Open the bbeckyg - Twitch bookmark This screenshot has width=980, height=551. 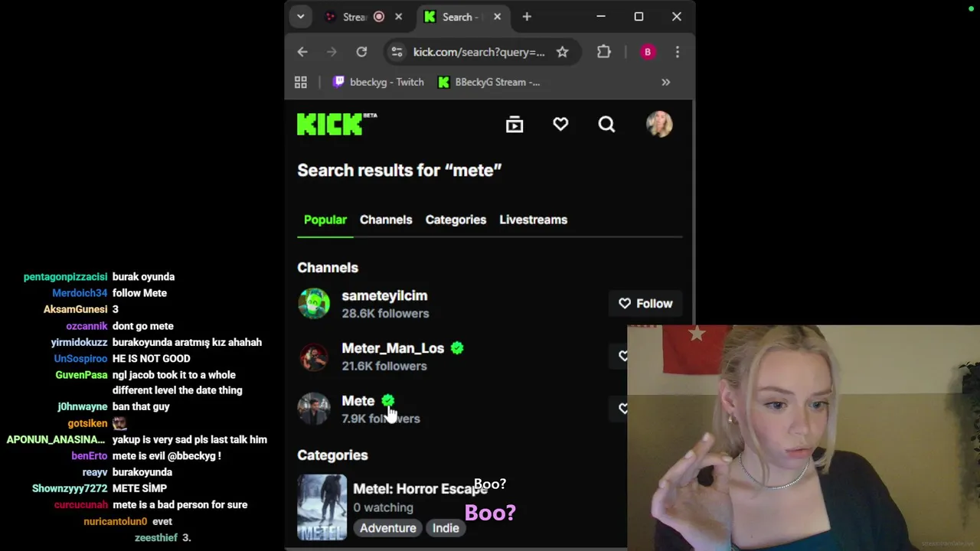point(378,82)
